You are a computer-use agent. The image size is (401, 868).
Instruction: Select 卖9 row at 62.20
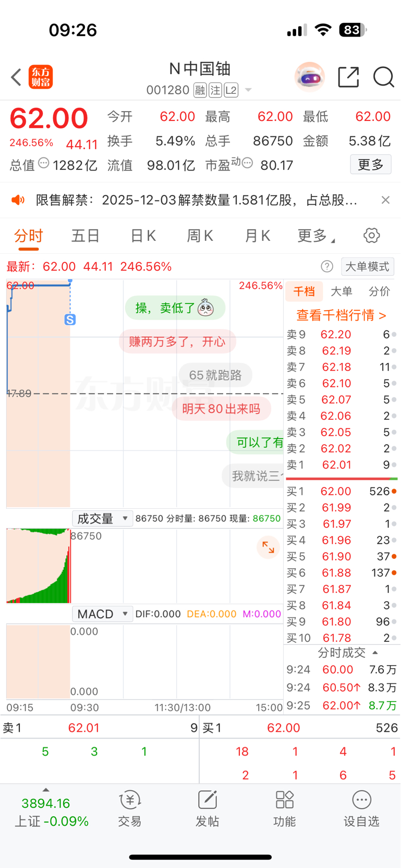click(x=342, y=335)
